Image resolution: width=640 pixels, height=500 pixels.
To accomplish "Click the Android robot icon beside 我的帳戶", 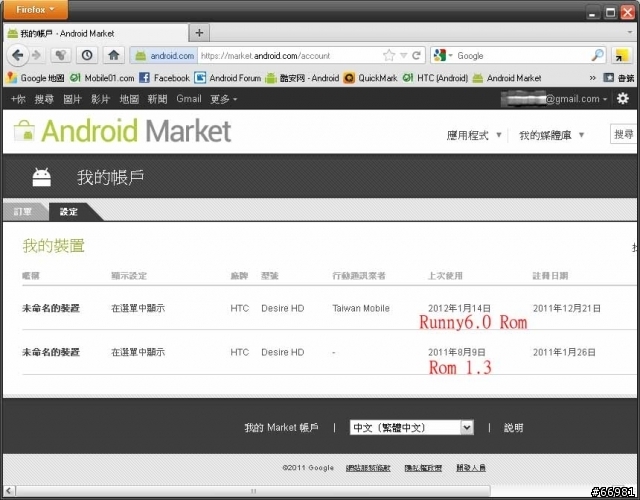I will (x=42, y=177).
